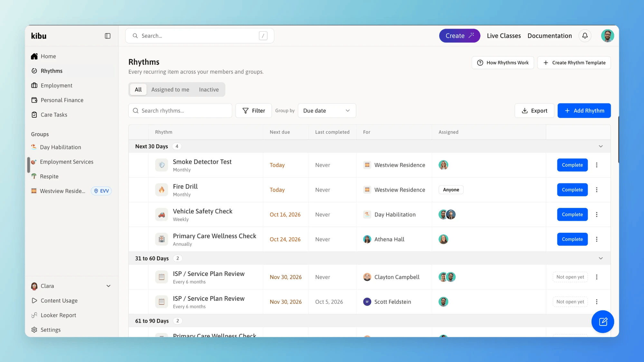This screenshot has height=362, width=644.
Task: Open the Filter button
Action: [253, 111]
